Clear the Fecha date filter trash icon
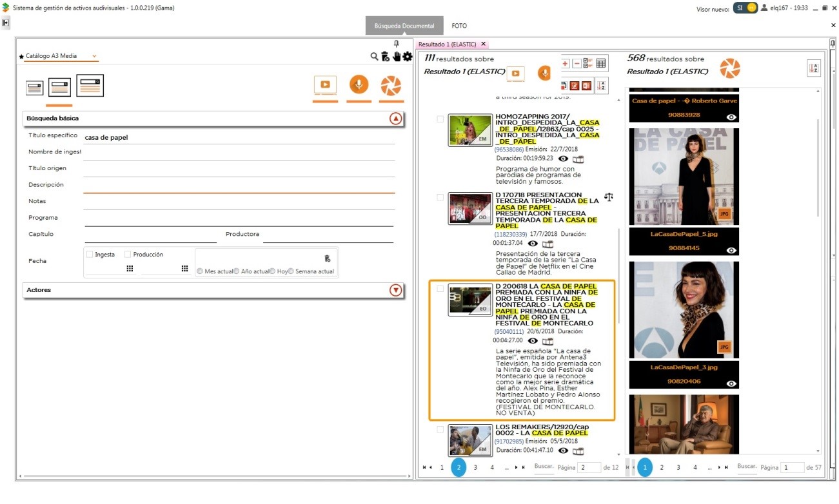The image size is (839, 504). 328,258
